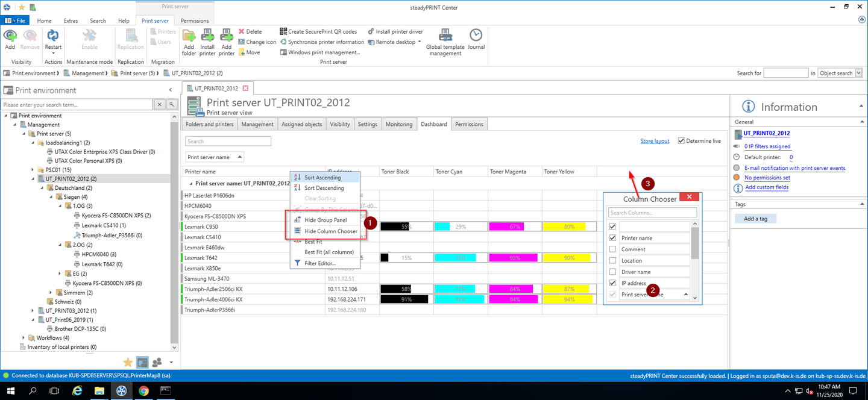The height and width of the screenshot is (400, 868).
Task: Toggle IP address checkbox in Column Chooser
Action: point(613,283)
